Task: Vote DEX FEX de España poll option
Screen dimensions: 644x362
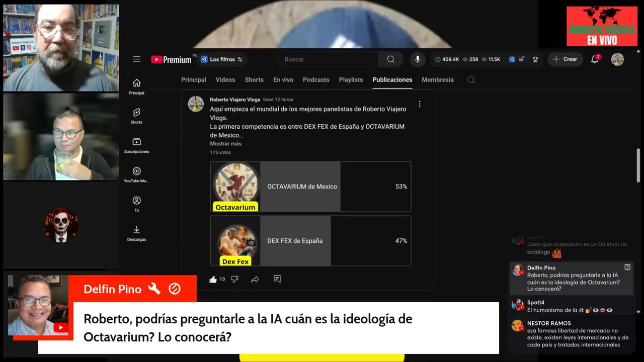Action: (310, 241)
